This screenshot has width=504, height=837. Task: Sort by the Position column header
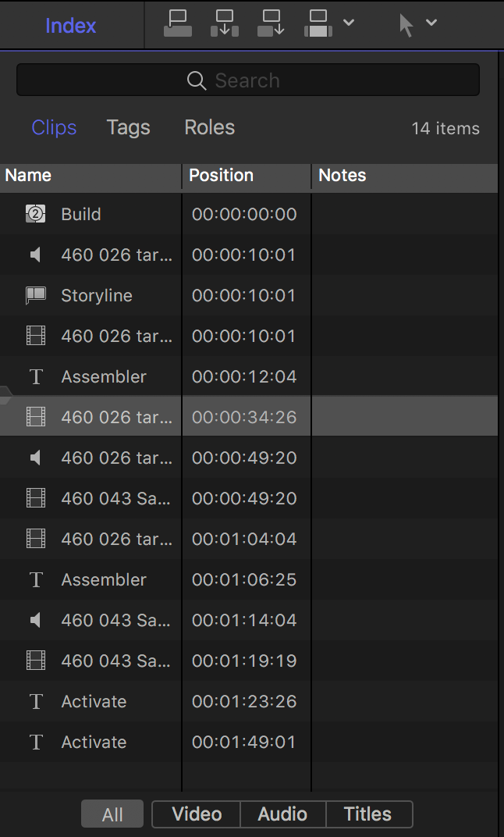pyautogui.click(x=247, y=176)
